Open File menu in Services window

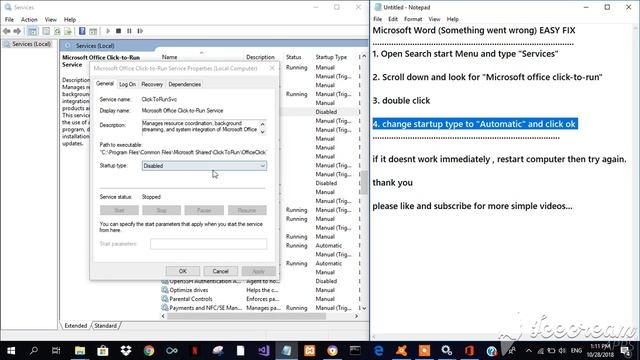click(x=9, y=20)
